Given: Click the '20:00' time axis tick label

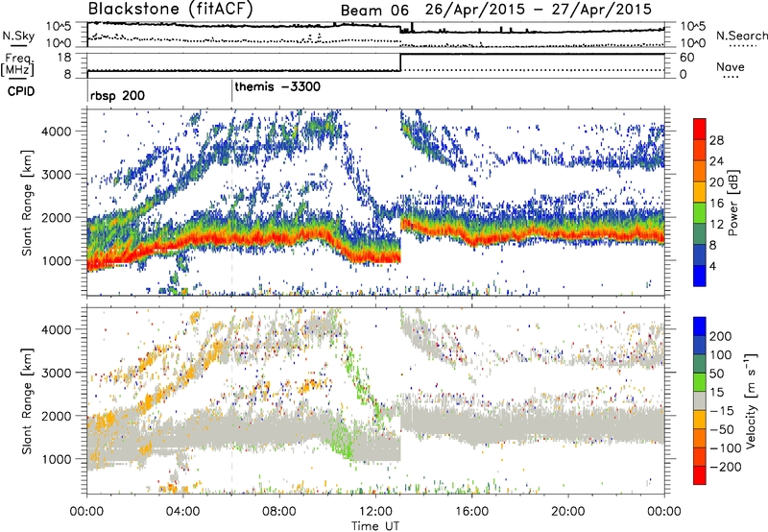Looking at the screenshot, I should coord(568,512).
